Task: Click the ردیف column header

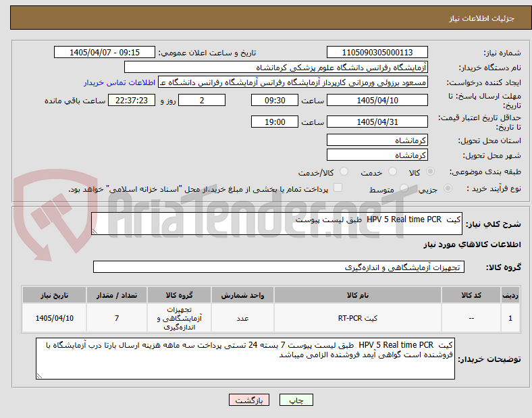Action: point(510,295)
